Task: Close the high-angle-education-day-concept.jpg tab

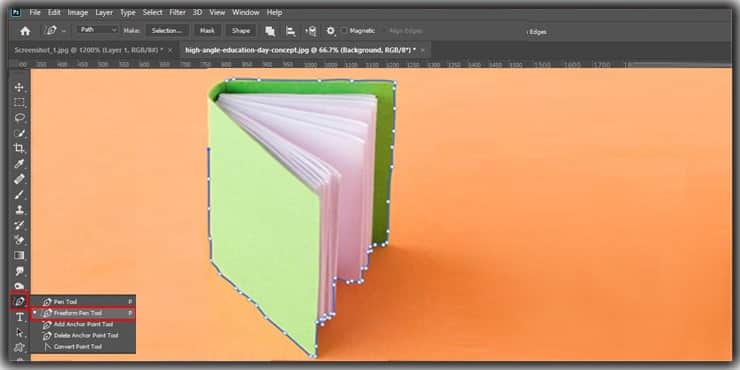Action: 423,50
